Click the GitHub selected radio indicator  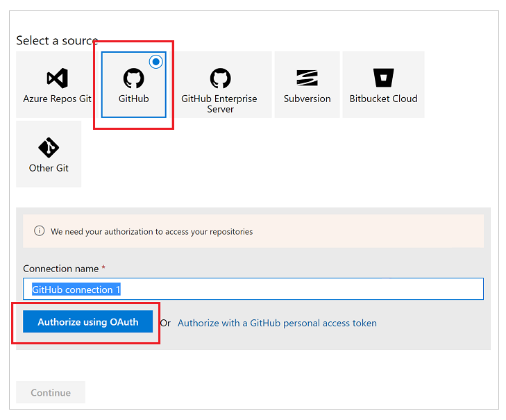(x=156, y=62)
